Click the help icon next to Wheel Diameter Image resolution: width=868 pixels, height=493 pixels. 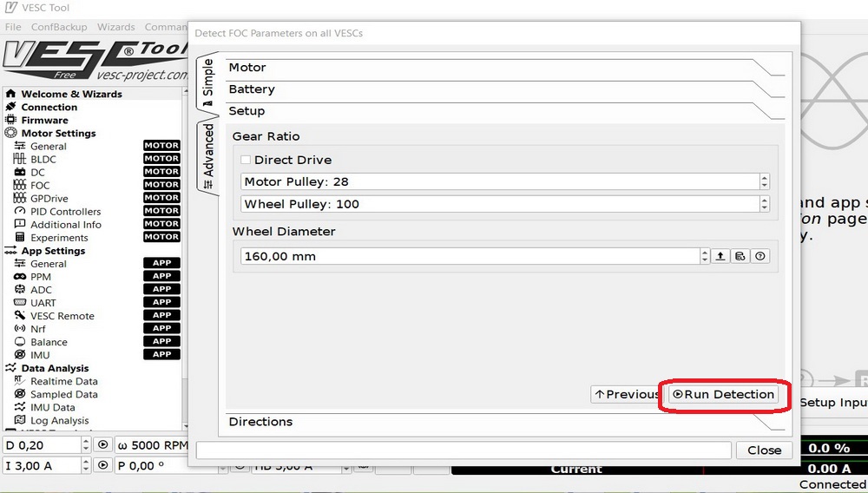pyautogui.click(x=760, y=257)
